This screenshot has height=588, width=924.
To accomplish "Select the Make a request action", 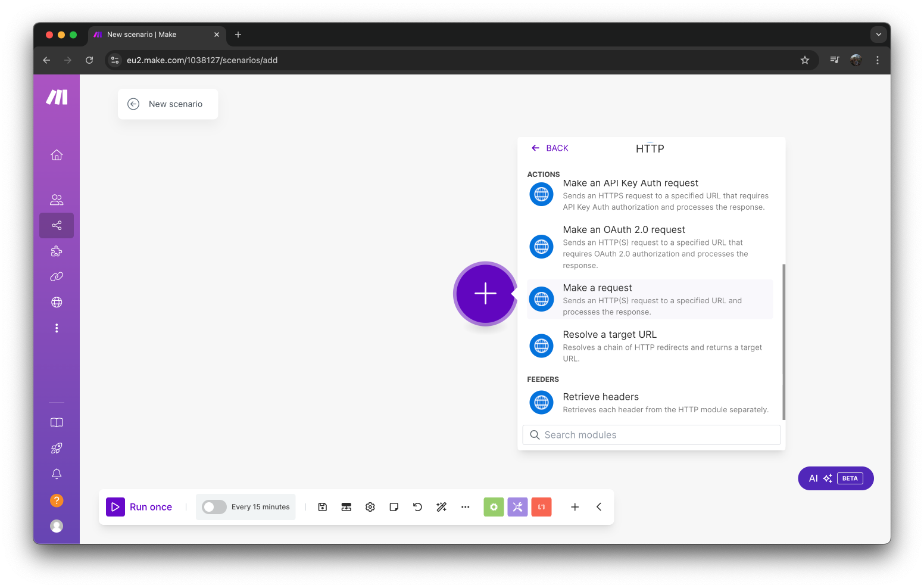I will coord(650,299).
